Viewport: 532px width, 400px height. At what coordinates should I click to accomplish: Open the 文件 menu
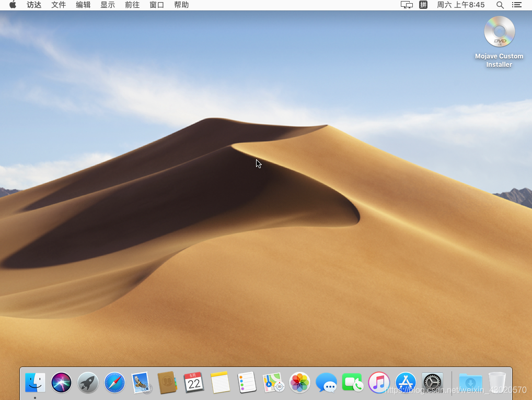pos(59,5)
